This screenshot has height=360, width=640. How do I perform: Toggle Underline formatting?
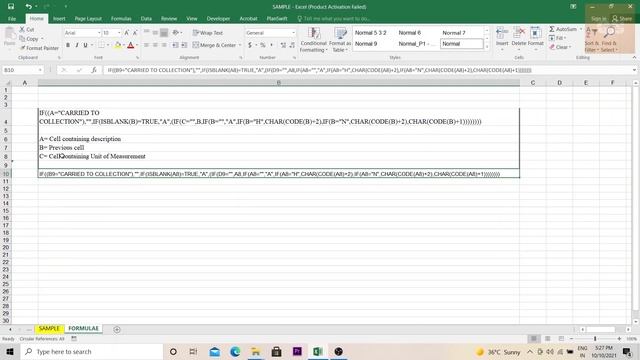pyautogui.click(x=85, y=45)
